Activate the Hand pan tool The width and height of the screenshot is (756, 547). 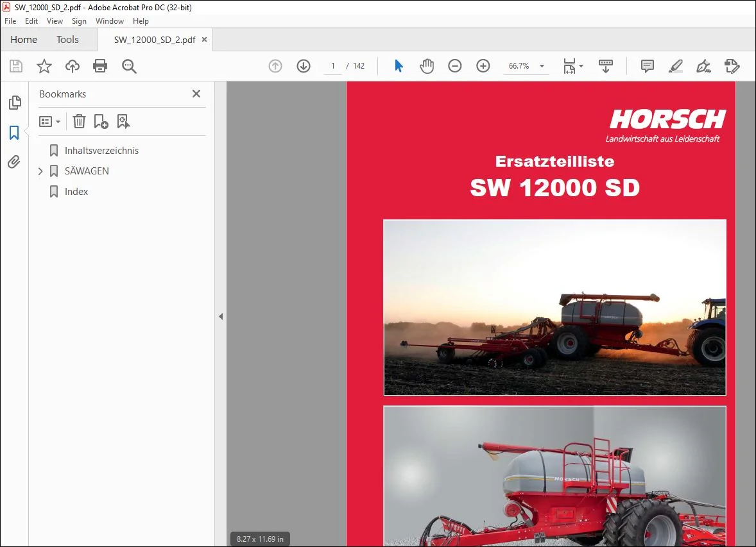pyautogui.click(x=427, y=66)
